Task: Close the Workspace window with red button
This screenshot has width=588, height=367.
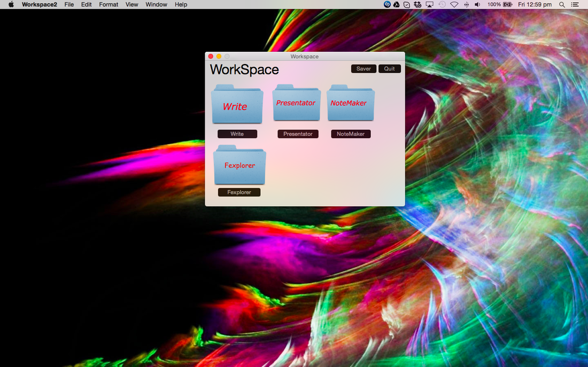Action: 211,56
